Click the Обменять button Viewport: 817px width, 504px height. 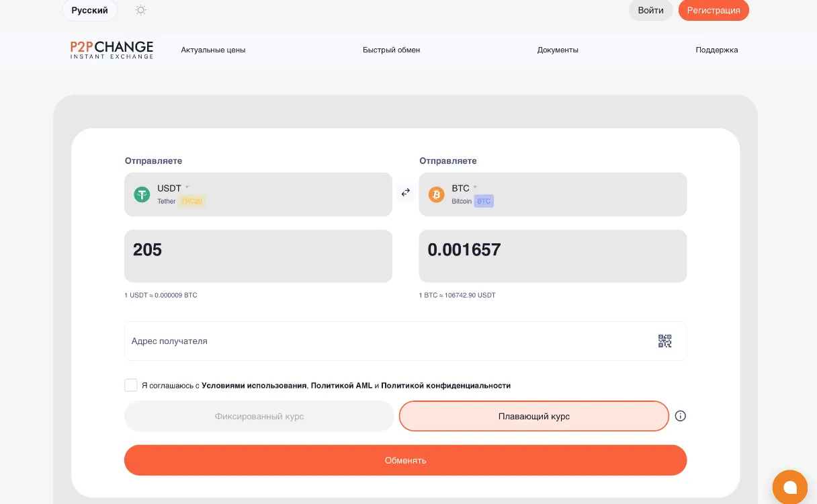point(406,460)
